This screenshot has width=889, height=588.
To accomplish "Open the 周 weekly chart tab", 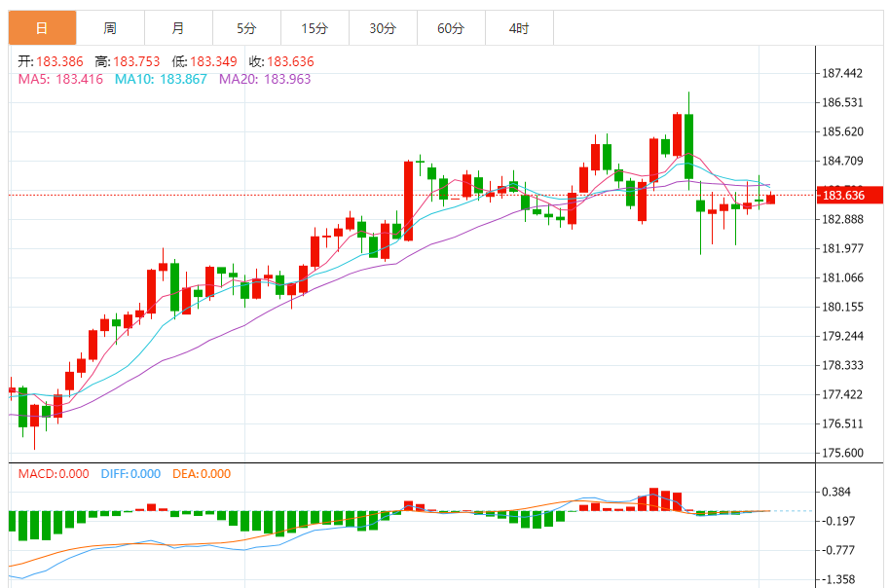I will [110, 28].
